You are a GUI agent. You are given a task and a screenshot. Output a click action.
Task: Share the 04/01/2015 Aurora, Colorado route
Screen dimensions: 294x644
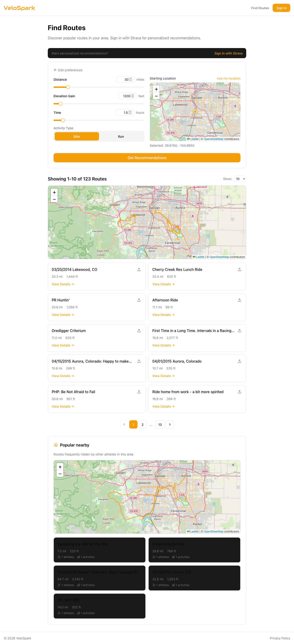point(240,361)
